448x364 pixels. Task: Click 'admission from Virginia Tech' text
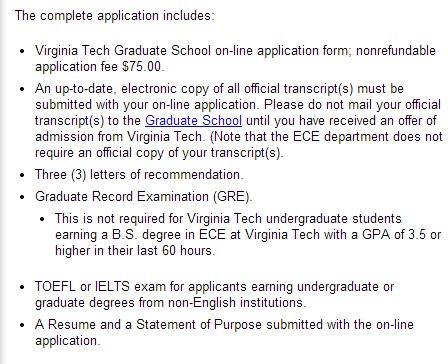click(119, 137)
